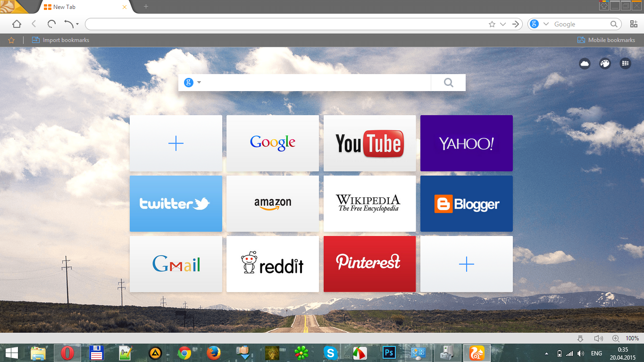Reload the current page

pyautogui.click(x=51, y=24)
